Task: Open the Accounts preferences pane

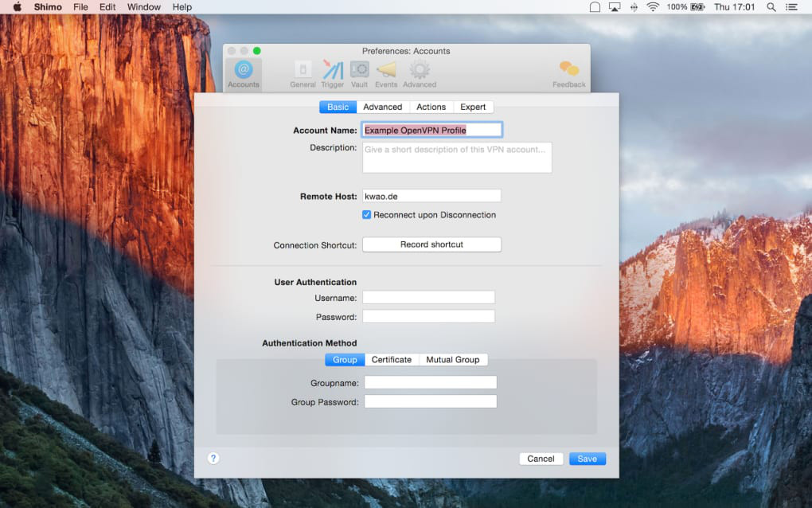Action: [244, 74]
